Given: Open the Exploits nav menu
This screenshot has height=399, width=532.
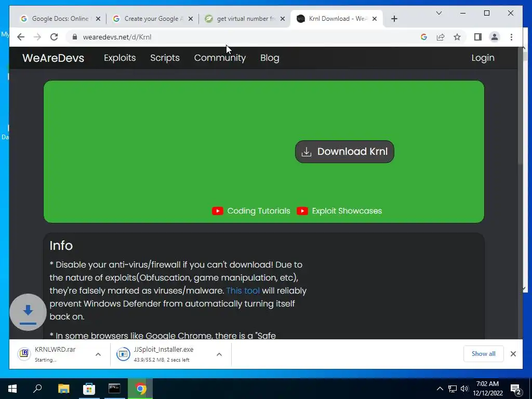Looking at the screenshot, I should click(120, 58).
